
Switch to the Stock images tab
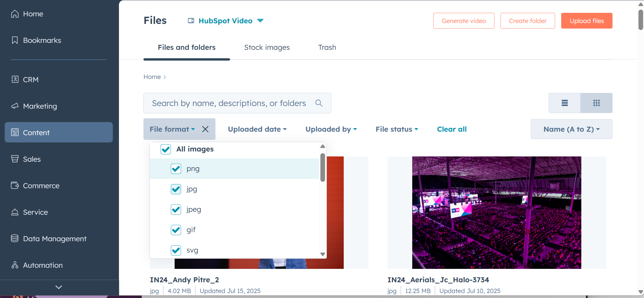click(x=267, y=47)
